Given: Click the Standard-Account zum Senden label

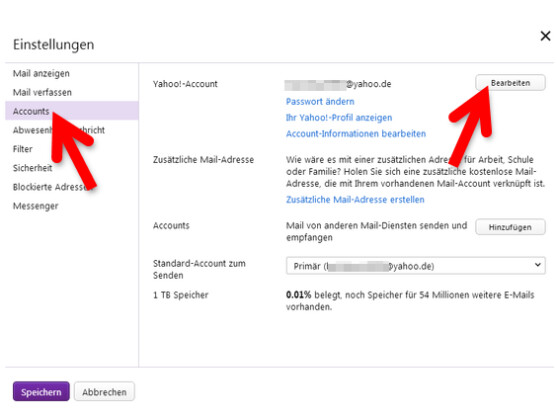Looking at the screenshot, I should coord(199,270).
